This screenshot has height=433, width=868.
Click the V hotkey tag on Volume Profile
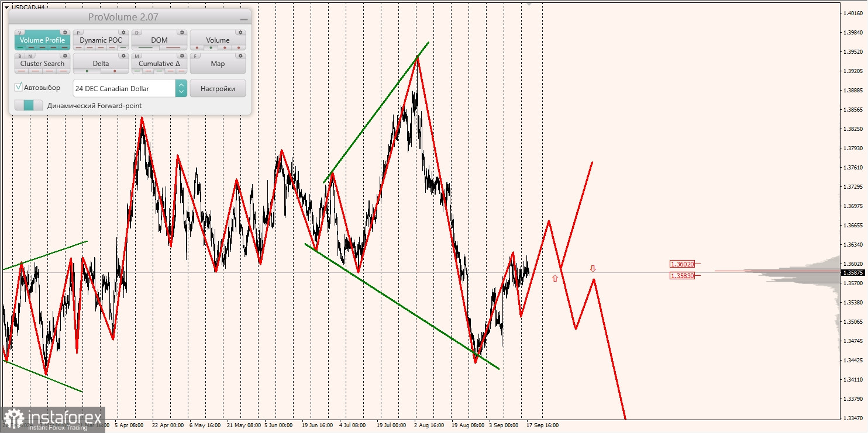tap(20, 33)
